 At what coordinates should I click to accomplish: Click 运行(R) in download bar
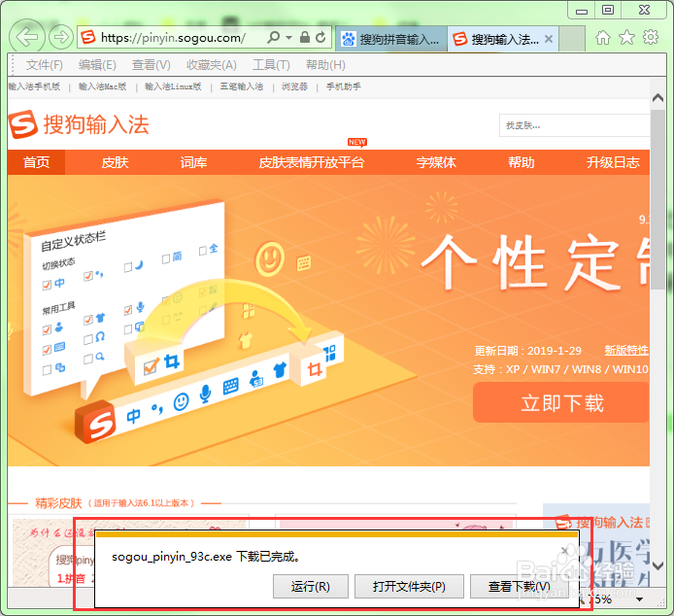click(x=311, y=586)
